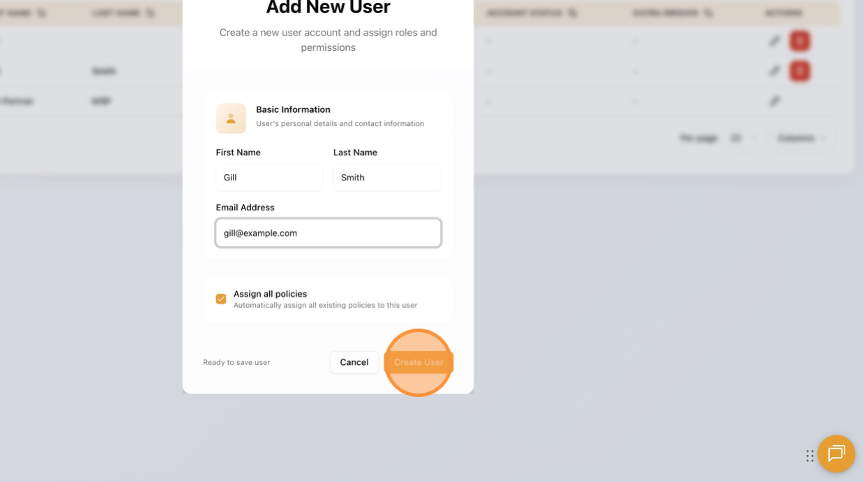Click the pencil edit icon in first row
This screenshot has width=864, height=482.
tap(774, 41)
